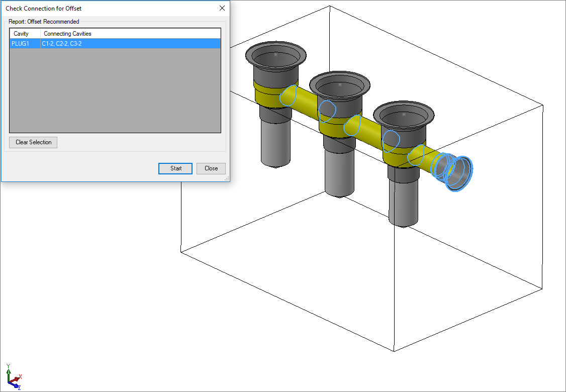Click the Check Connection for Offset title bar
Image resolution: width=566 pixels, height=392 pixels.
coord(101,8)
